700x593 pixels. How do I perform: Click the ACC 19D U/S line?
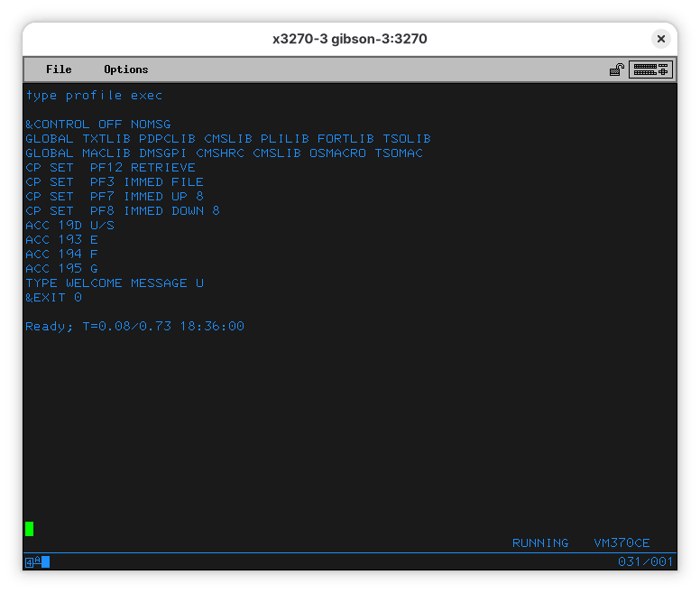click(69, 226)
